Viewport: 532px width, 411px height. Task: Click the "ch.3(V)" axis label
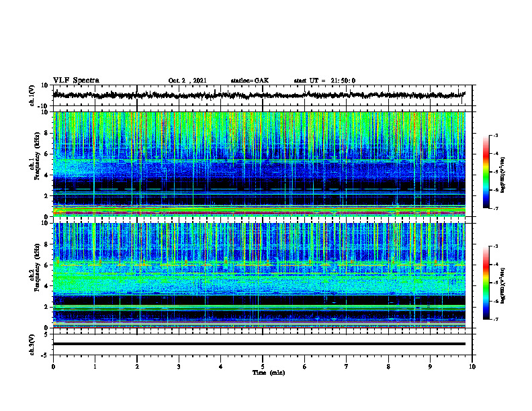[x=32, y=345]
